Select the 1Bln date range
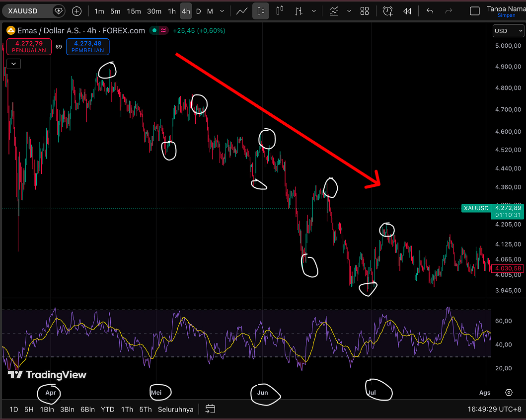This screenshot has height=420, width=526. pyautogui.click(x=47, y=409)
